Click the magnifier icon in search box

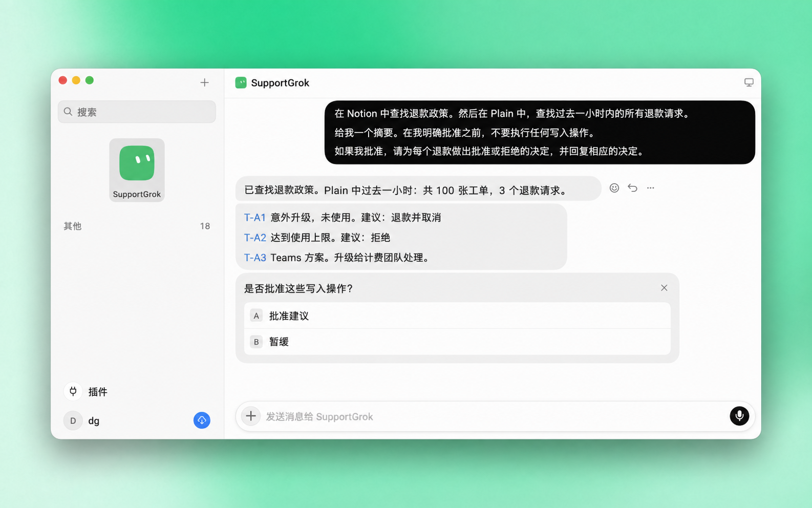coord(68,112)
